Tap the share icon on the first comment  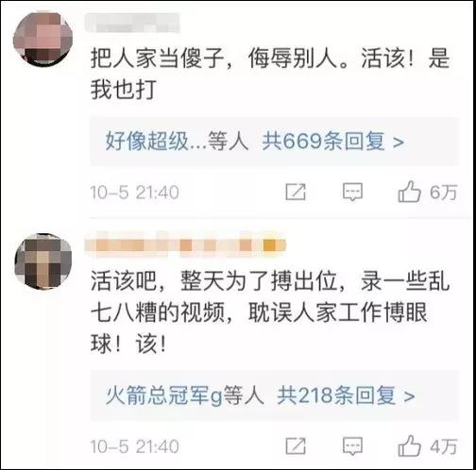296,192
